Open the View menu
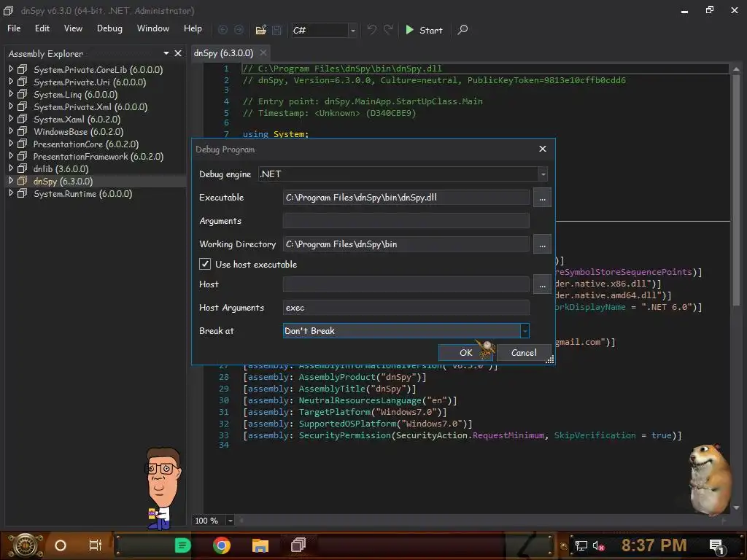This screenshot has width=747, height=560. 73,28
